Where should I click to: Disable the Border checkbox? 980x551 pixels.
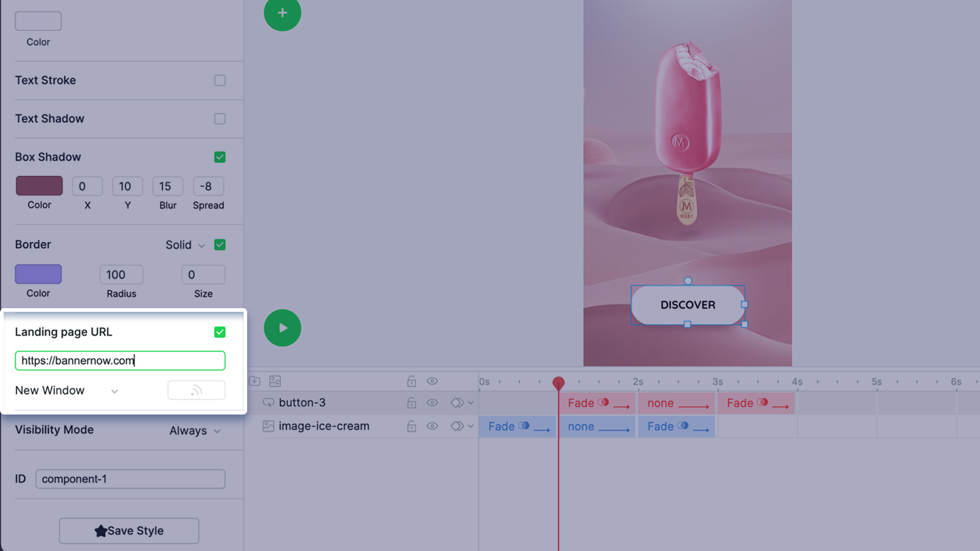tap(220, 245)
